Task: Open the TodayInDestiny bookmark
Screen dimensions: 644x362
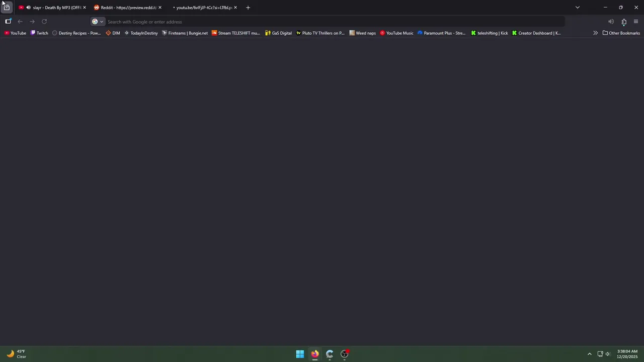Action: [141, 33]
